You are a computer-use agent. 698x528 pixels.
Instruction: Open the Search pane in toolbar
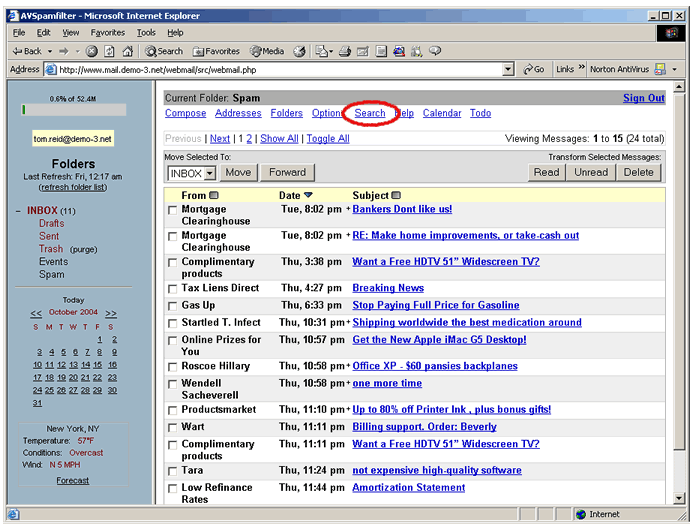tap(164, 51)
